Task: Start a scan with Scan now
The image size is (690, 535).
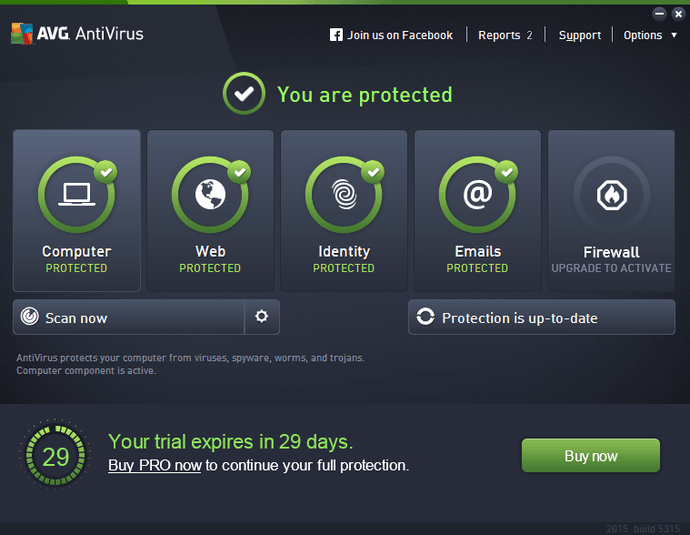Action: (x=128, y=317)
